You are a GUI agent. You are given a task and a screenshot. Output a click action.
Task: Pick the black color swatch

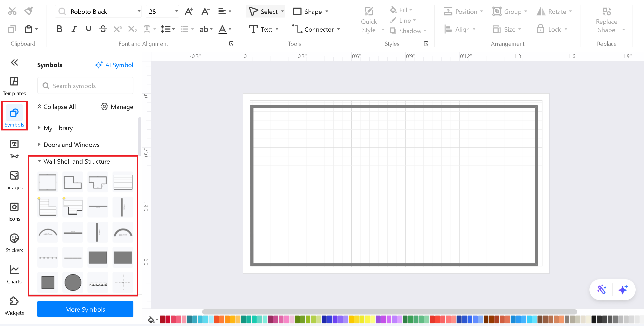pyautogui.click(x=594, y=319)
